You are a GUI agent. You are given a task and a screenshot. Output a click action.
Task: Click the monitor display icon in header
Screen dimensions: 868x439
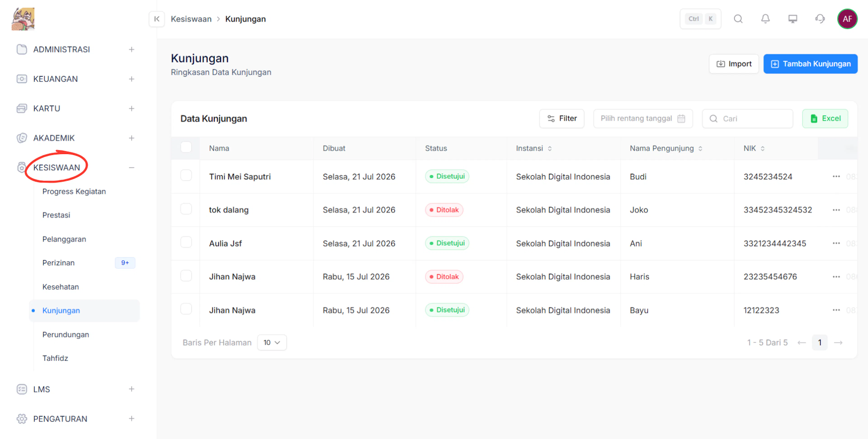[x=793, y=19]
